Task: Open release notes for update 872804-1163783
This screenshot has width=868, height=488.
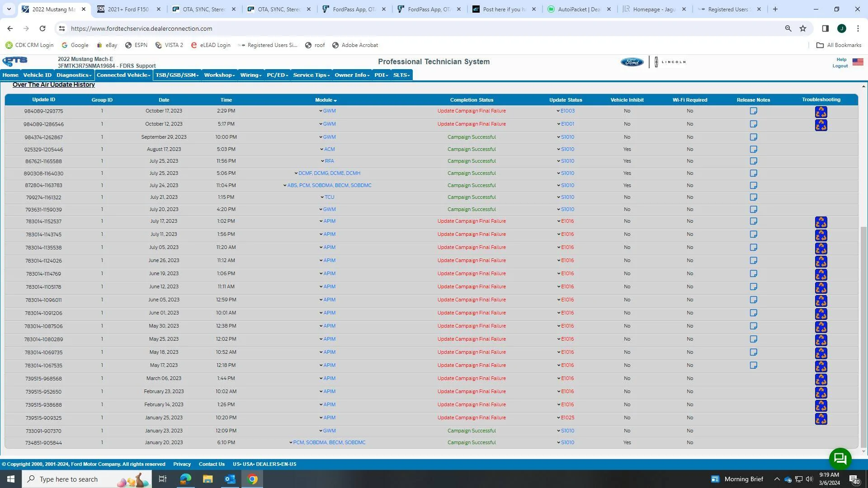Action: point(753,186)
